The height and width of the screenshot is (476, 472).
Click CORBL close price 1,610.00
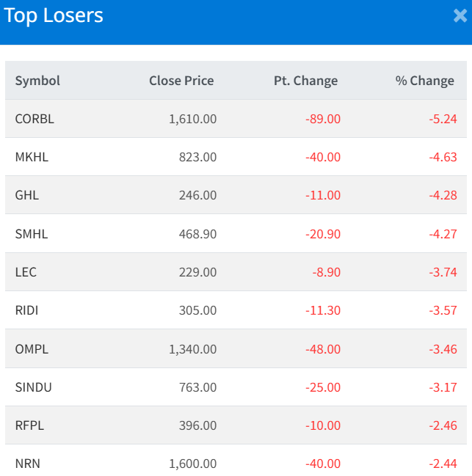coord(192,119)
